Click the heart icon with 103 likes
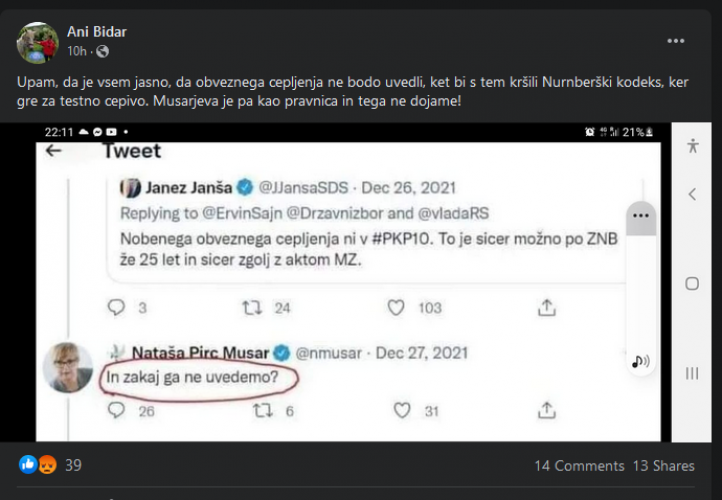This screenshot has height=500, width=722. [395, 307]
